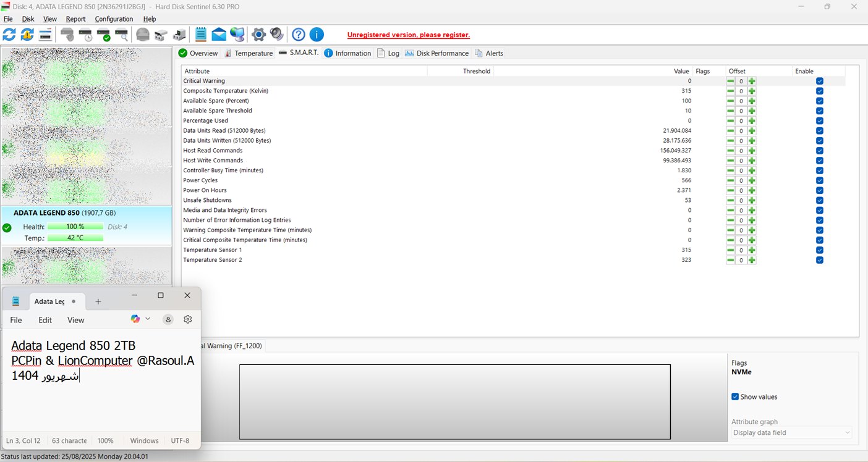The width and height of the screenshot is (868, 462).
Task: Open the File menu in Notepad
Action: pos(16,320)
